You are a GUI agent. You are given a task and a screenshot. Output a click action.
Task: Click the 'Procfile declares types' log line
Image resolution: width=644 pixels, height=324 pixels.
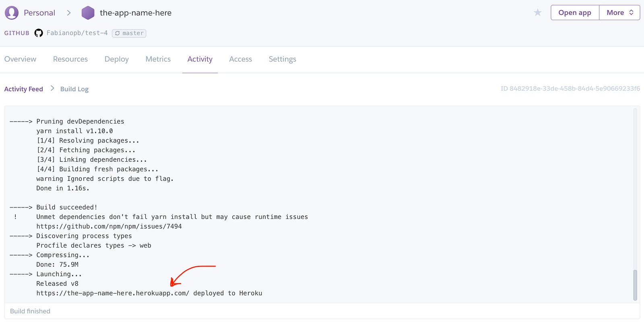tap(94, 246)
